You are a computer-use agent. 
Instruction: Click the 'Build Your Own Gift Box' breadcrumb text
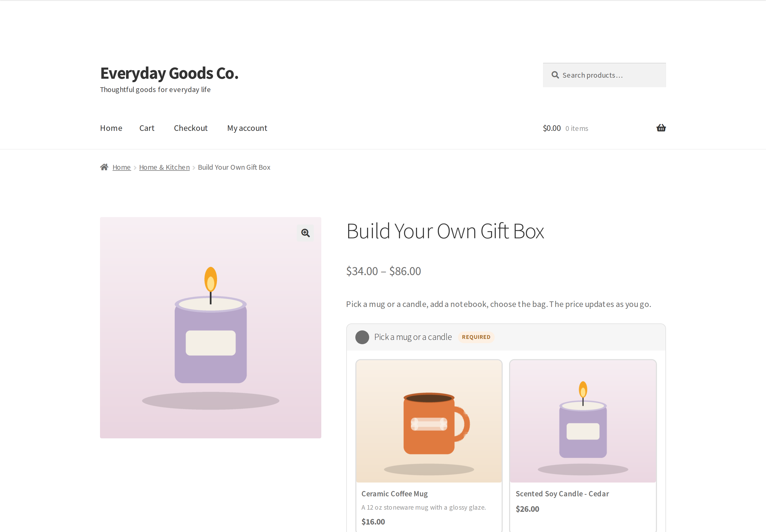coord(234,167)
